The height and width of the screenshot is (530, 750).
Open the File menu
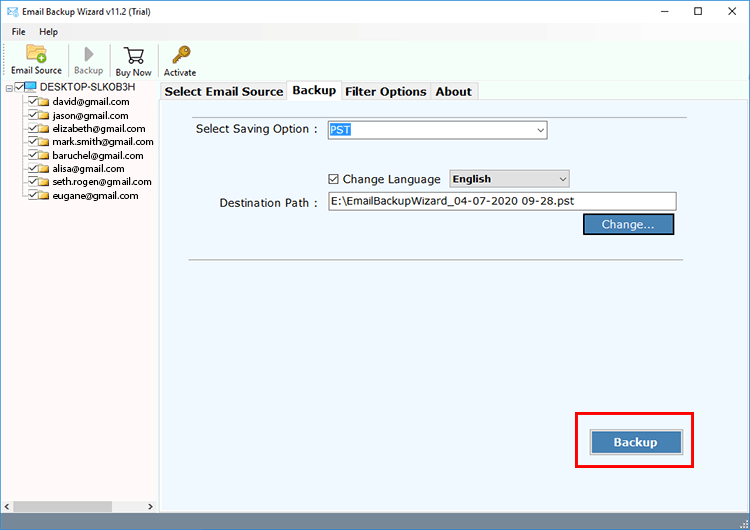(x=19, y=32)
